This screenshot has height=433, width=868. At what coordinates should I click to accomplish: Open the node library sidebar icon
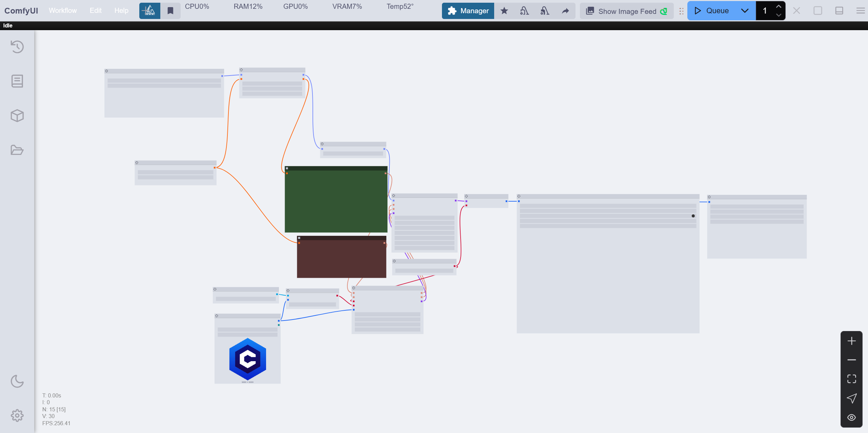click(x=17, y=81)
